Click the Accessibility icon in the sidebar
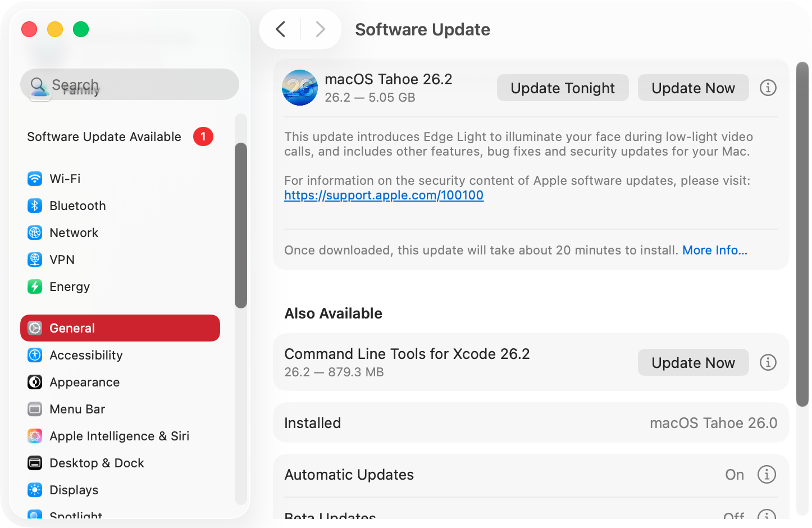This screenshot has width=812, height=528. tap(35, 355)
